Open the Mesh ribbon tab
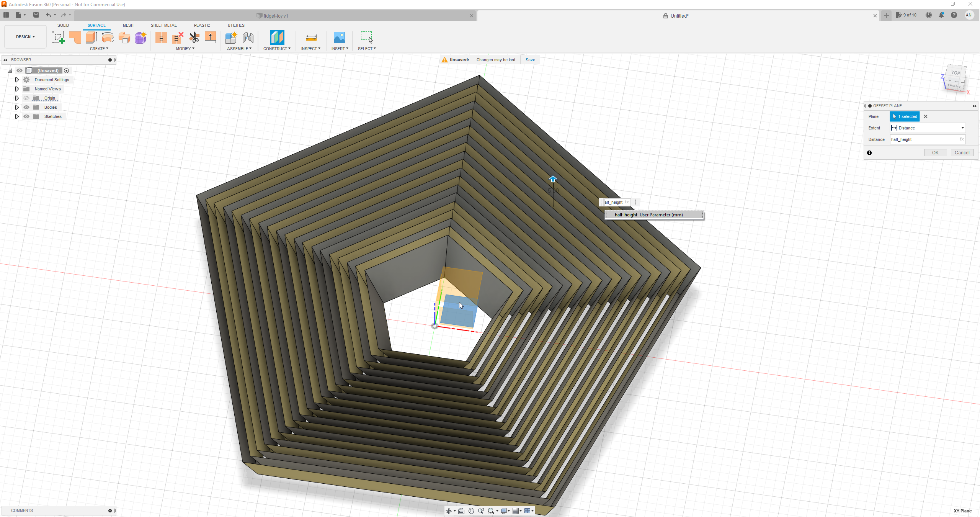The height and width of the screenshot is (517, 980). (x=128, y=25)
